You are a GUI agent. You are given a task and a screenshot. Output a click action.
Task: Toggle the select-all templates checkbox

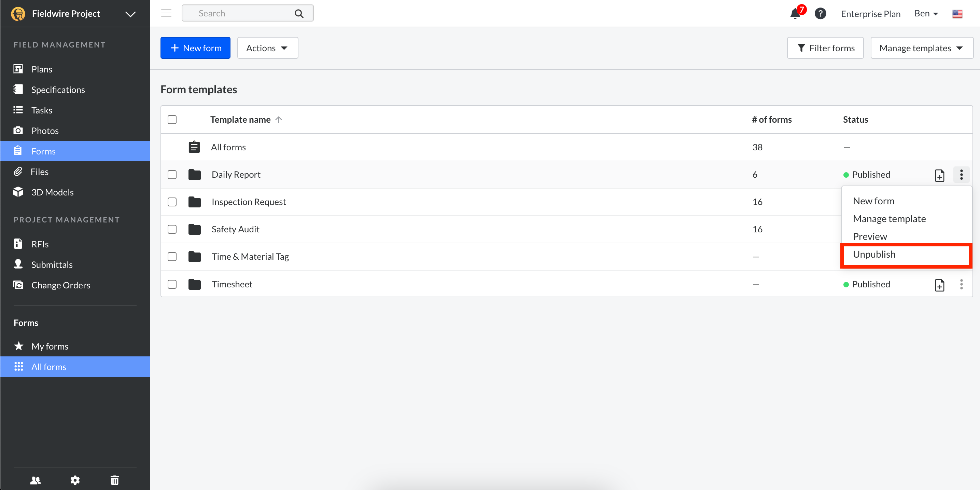click(172, 120)
